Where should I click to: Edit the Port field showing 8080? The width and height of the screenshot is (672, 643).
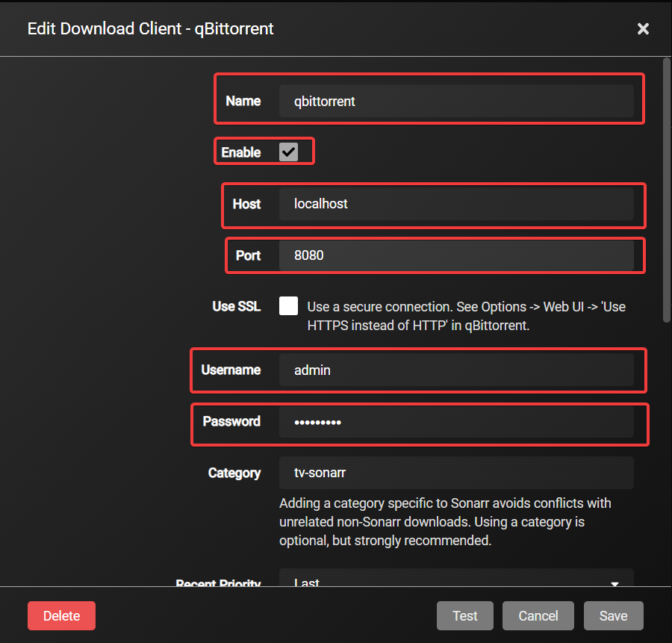456,255
